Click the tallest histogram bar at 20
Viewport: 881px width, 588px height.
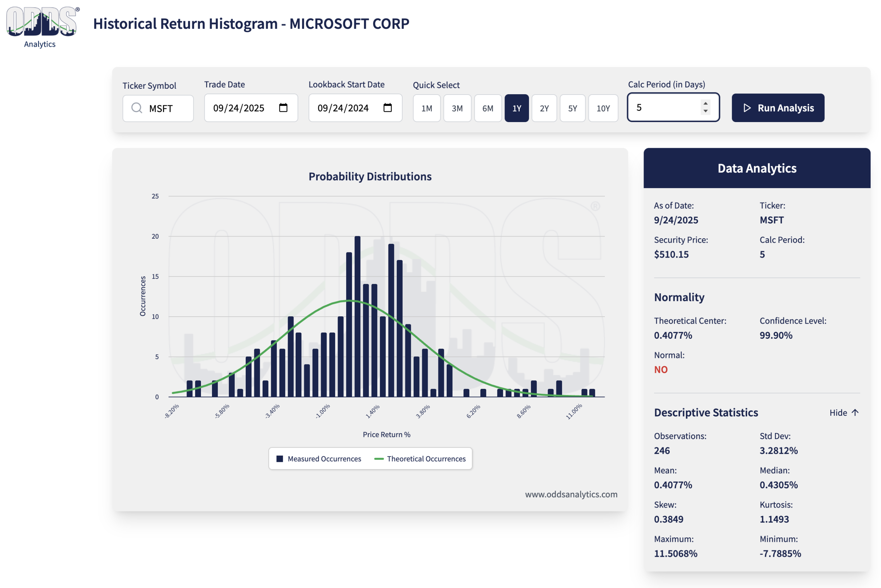coord(357,315)
